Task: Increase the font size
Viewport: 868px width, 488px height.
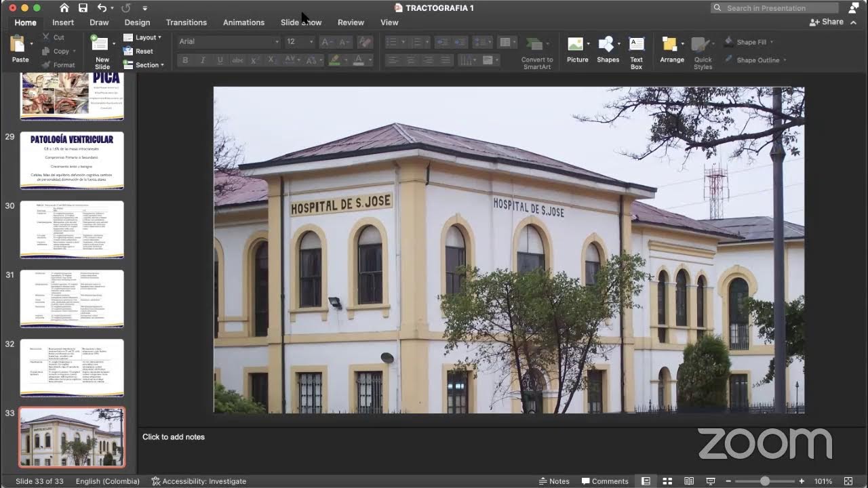Action: (x=328, y=41)
